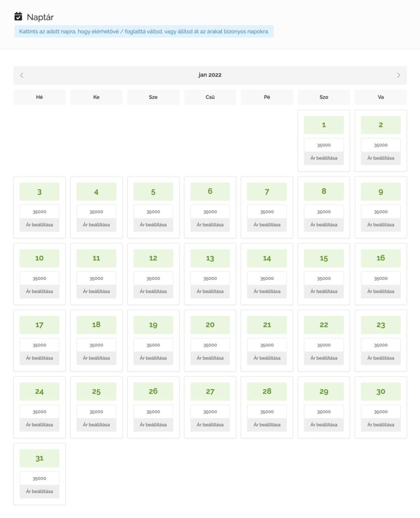Toggle availability for day 14
Image resolution: width=420 pixels, height=518 pixels.
coord(267,258)
